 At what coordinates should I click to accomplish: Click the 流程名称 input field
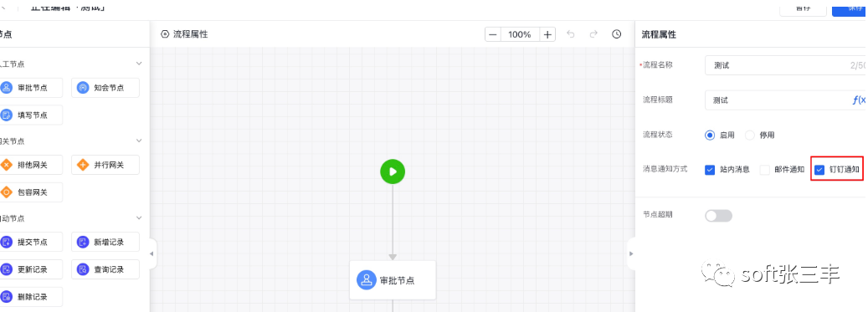[x=786, y=65]
